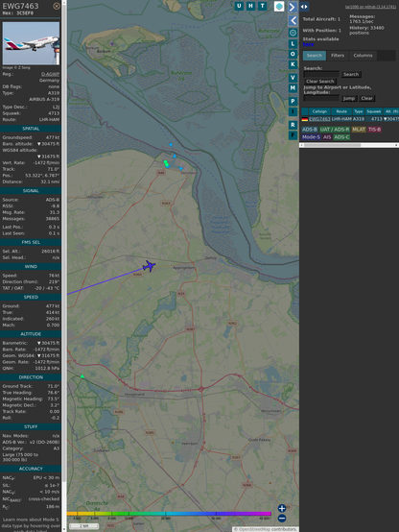Collapse sidebar with left chevron button
399x532 pixels.
click(293, 21)
